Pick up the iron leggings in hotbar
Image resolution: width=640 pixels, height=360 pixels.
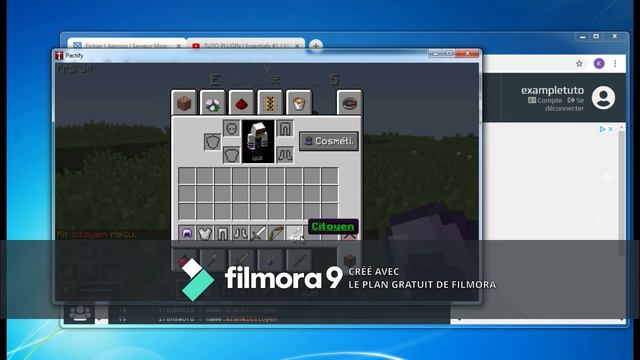(x=222, y=233)
